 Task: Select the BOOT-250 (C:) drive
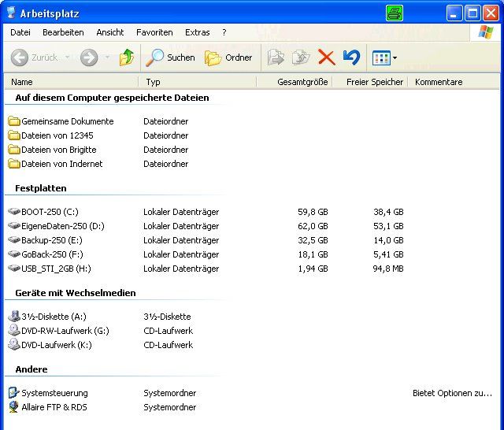point(50,212)
